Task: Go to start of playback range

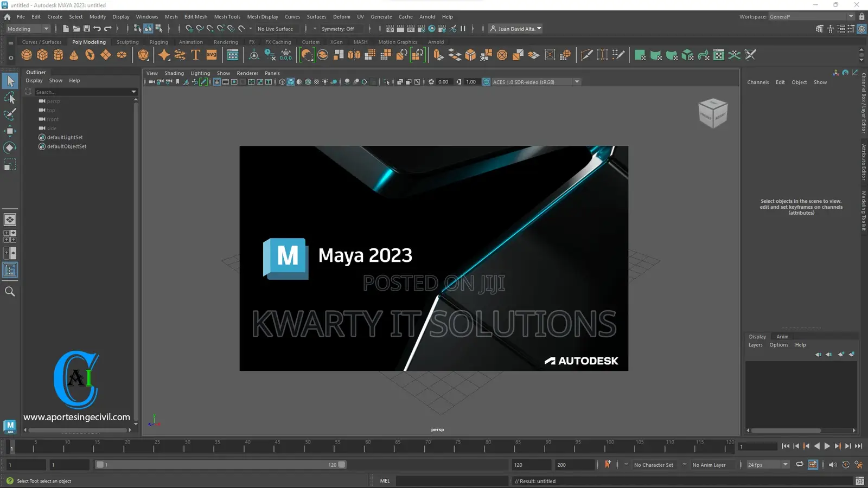Action: click(786, 446)
